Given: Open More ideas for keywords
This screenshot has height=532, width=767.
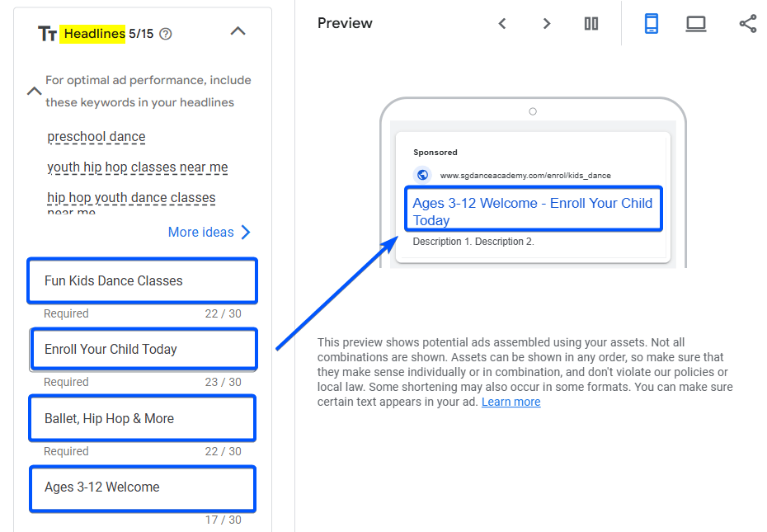Looking at the screenshot, I should pos(209,232).
